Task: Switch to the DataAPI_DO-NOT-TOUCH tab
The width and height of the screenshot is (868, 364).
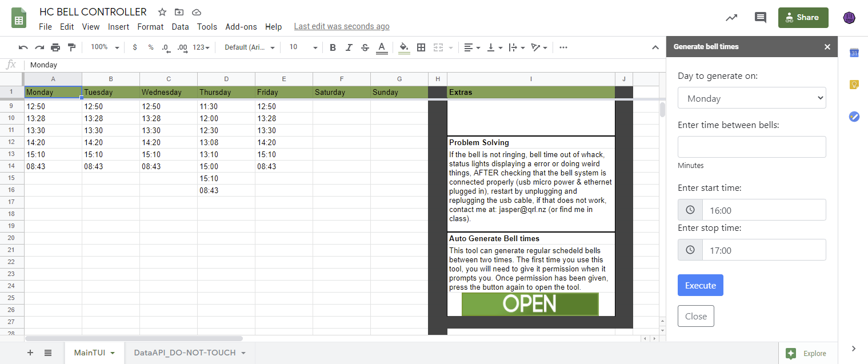Action: tap(185, 353)
